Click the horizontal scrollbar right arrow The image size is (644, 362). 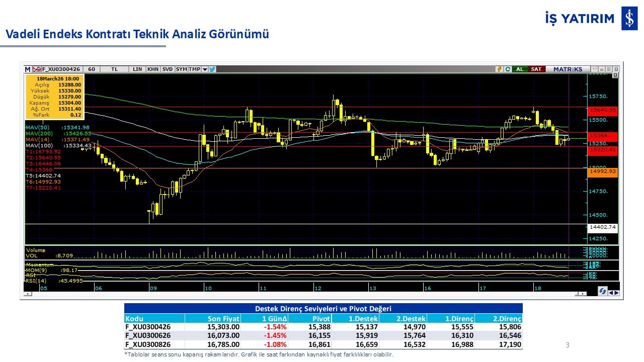(583, 294)
